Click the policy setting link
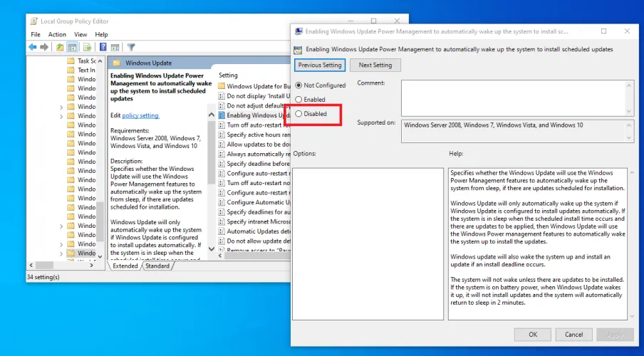The height and width of the screenshot is (356, 644). point(140,115)
